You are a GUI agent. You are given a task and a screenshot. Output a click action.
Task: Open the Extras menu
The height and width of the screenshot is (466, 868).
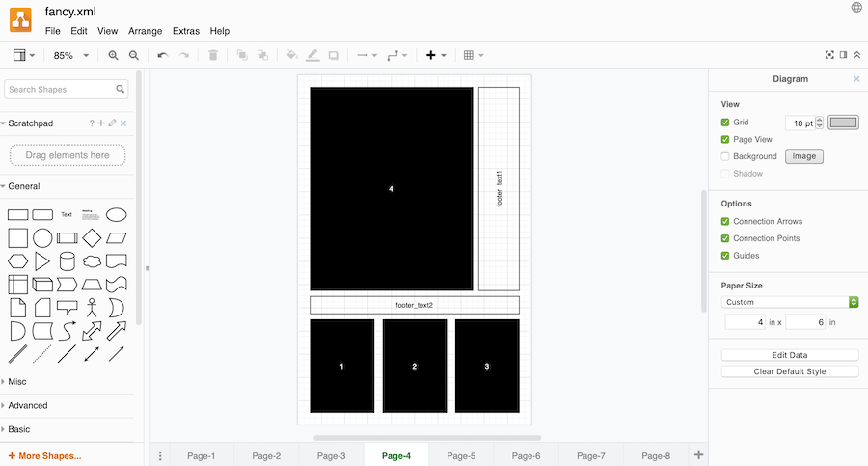186,31
